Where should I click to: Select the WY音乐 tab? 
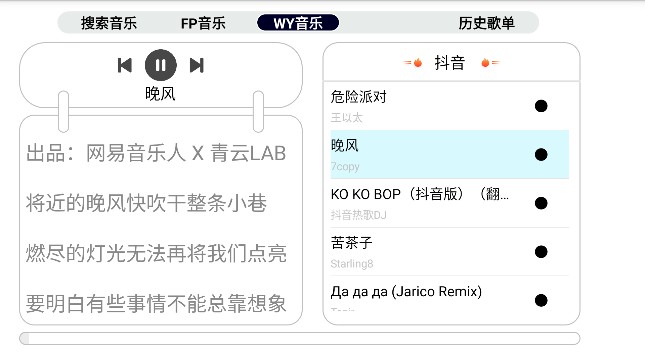tap(298, 23)
